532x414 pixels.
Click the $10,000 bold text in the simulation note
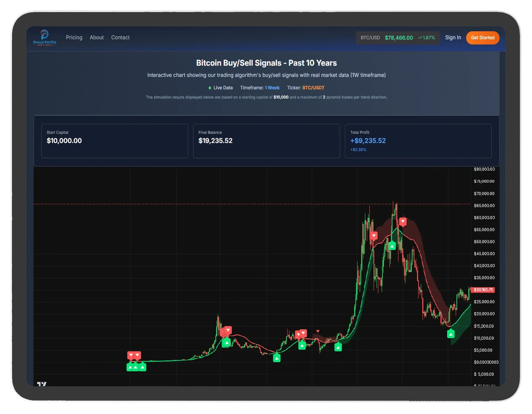click(x=281, y=97)
